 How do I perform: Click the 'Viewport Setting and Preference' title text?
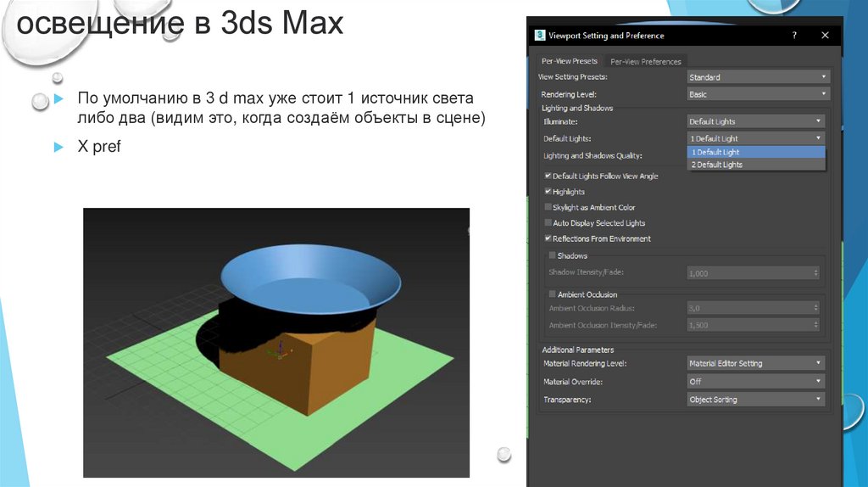pyautogui.click(x=606, y=36)
